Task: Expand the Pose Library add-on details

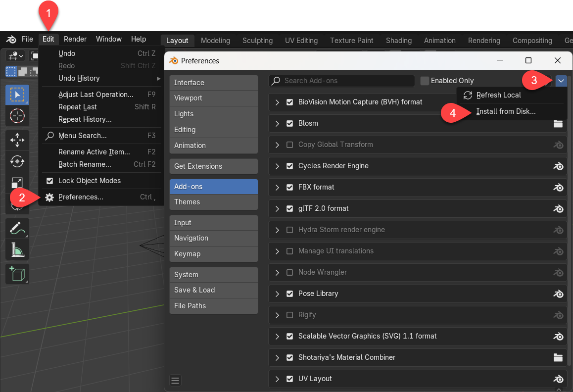Action: (x=278, y=294)
